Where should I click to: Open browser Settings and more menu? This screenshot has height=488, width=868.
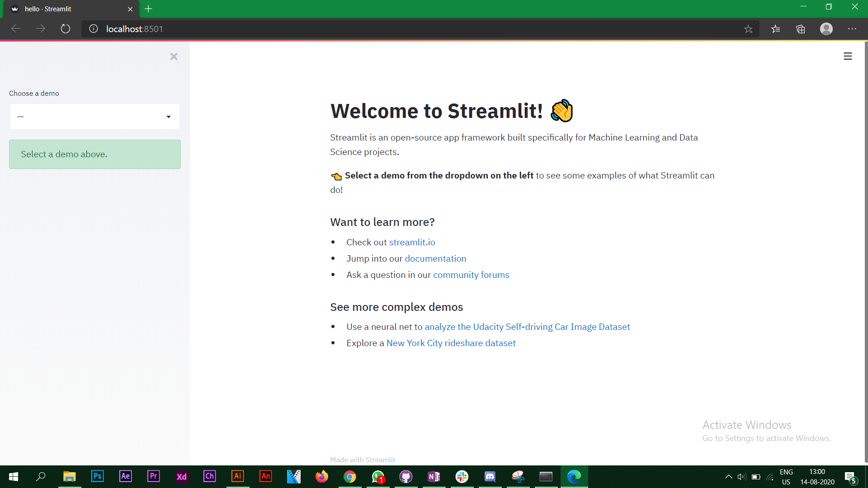pyautogui.click(x=852, y=29)
